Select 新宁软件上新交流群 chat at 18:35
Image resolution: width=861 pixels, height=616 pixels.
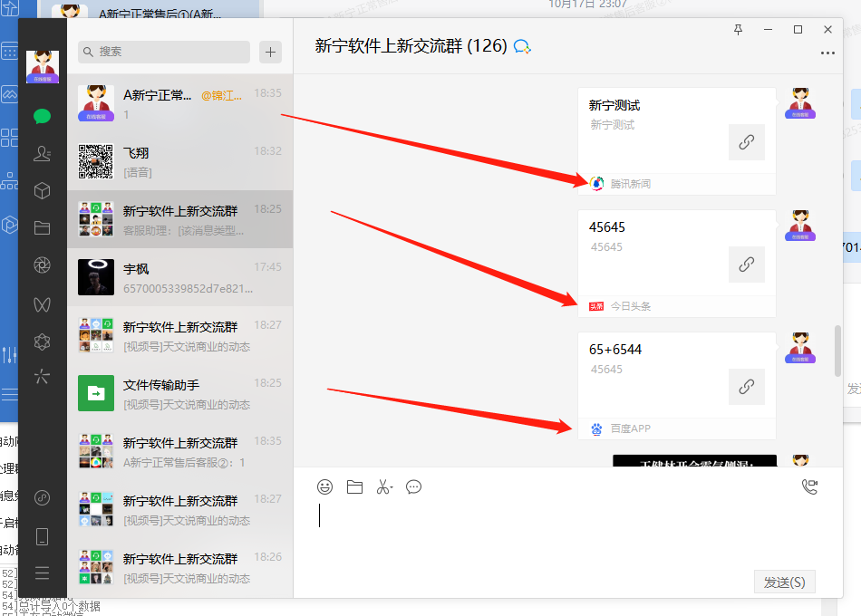tap(179, 451)
